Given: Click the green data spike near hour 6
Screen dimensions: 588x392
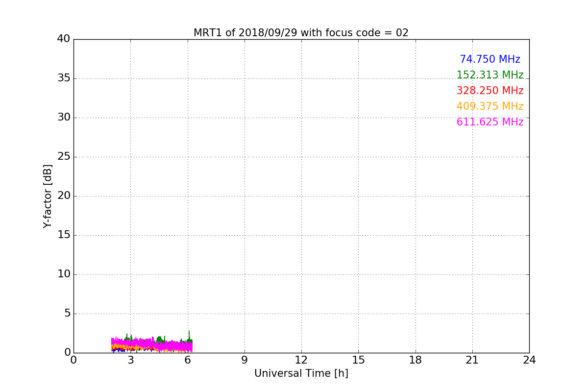Looking at the screenshot, I should pos(189,335).
